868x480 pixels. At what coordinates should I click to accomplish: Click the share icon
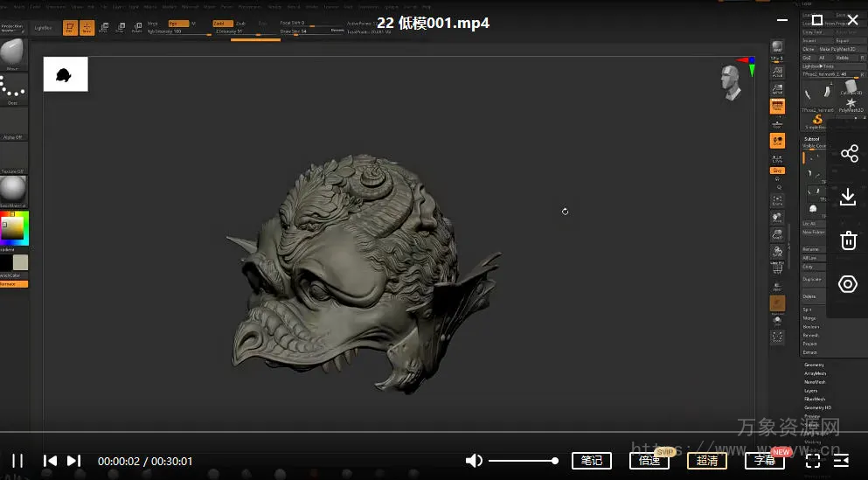[x=849, y=154]
